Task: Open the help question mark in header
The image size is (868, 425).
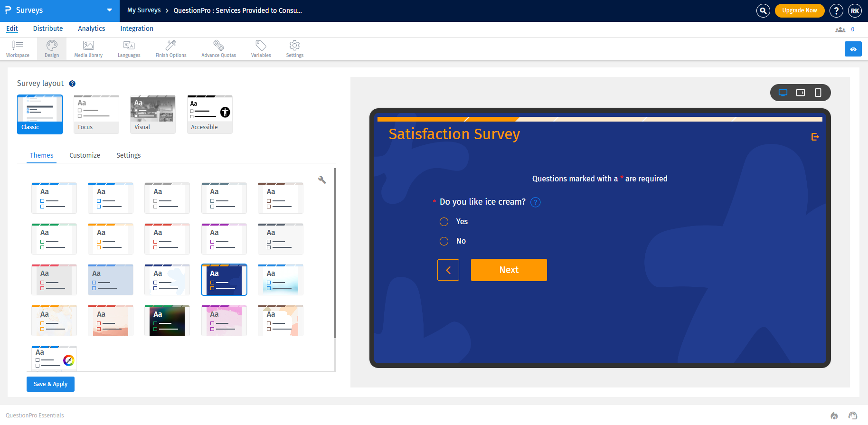Action: [836, 10]
